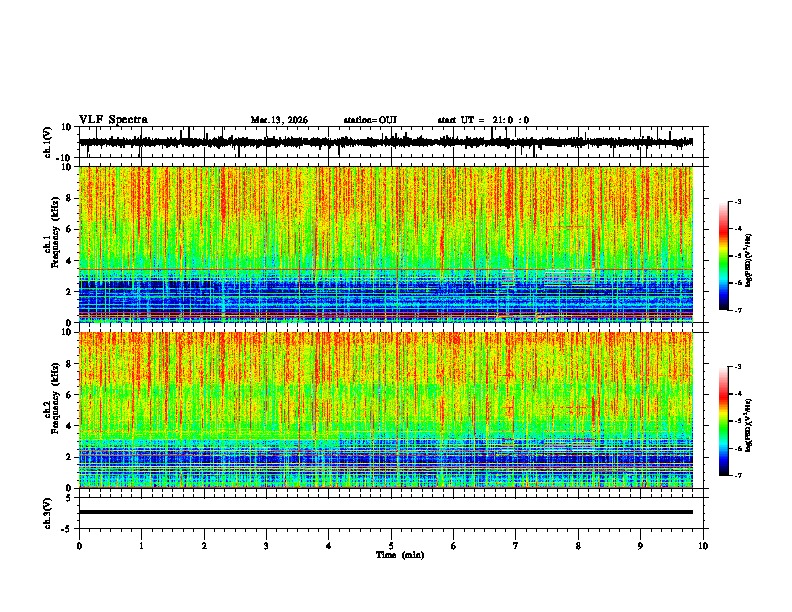Click the color scale bar beside ch.2 spectrogram

click(x=723, y=421)
